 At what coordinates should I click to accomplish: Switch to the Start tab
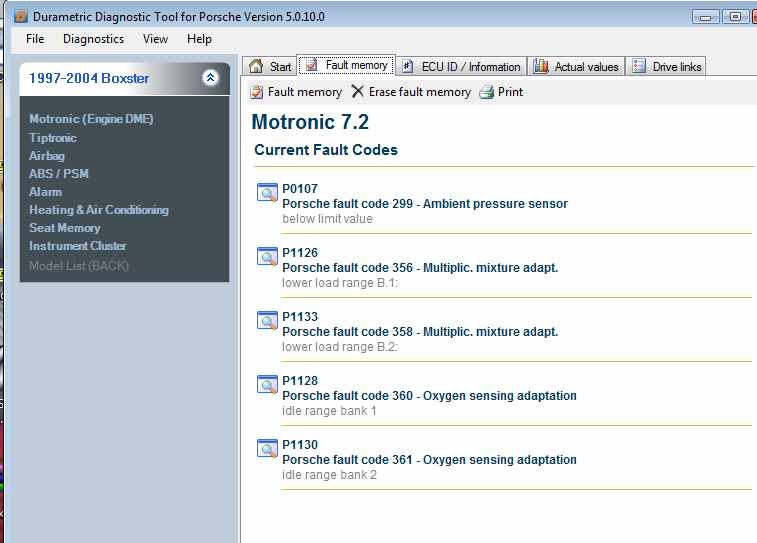tap(269, 66)
